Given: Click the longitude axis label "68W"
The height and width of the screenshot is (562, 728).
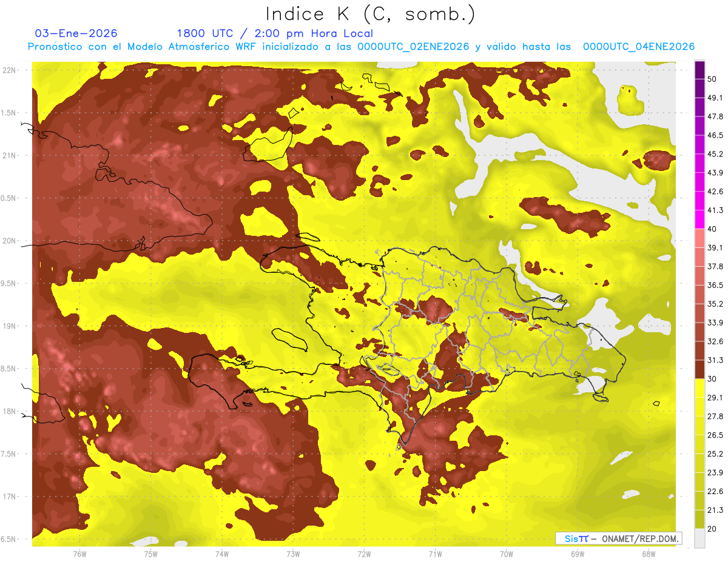Looking at the screenshot, I should pos(648,554).
